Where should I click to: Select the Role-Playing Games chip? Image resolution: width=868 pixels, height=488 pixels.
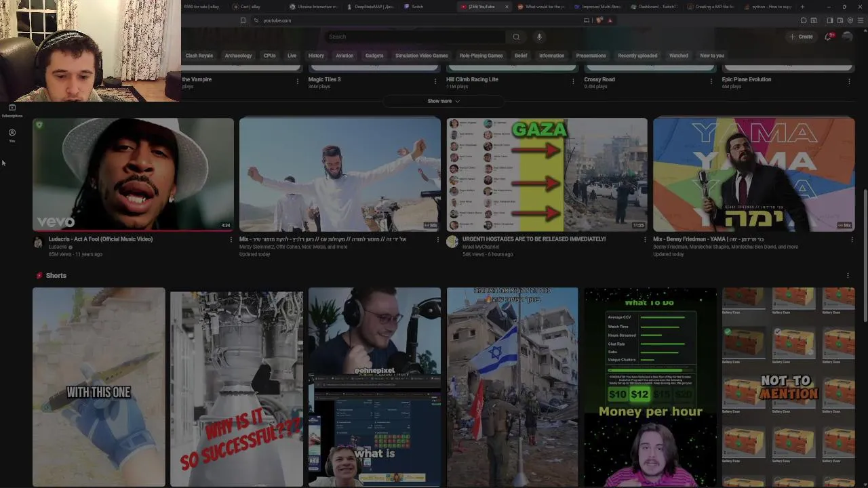(481, 56)
